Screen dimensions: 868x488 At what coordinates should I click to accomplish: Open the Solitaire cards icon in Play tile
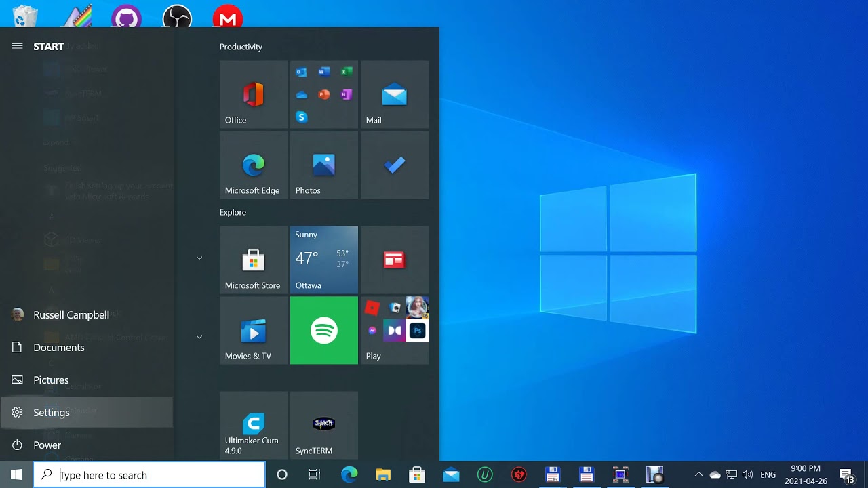[x=395, y=308]
